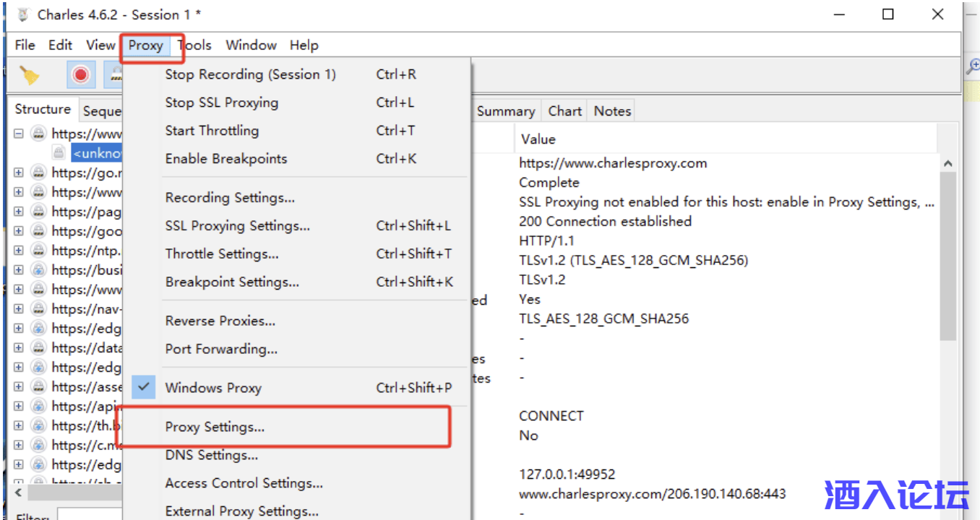Toggle Enable Breakpoints in the Proxy menu

click(x=225, y=159)
